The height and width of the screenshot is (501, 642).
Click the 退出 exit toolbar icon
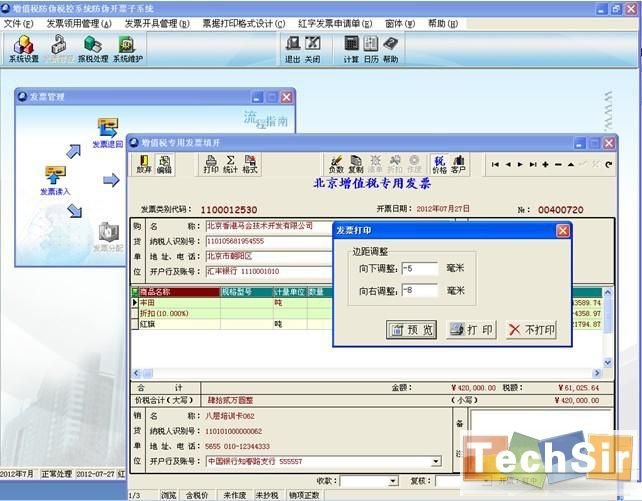pos(292,49)
